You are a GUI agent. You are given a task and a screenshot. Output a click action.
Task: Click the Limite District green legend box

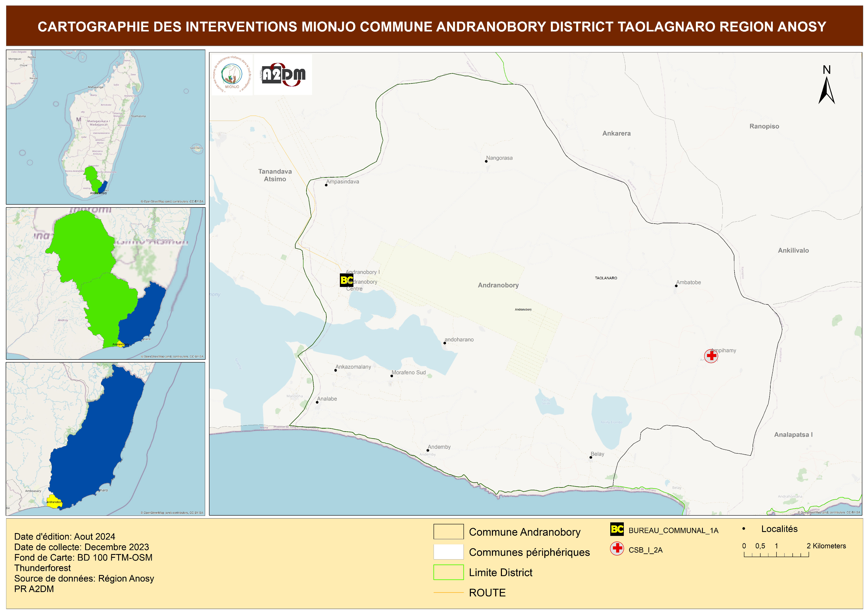click(x=448, y=572)
